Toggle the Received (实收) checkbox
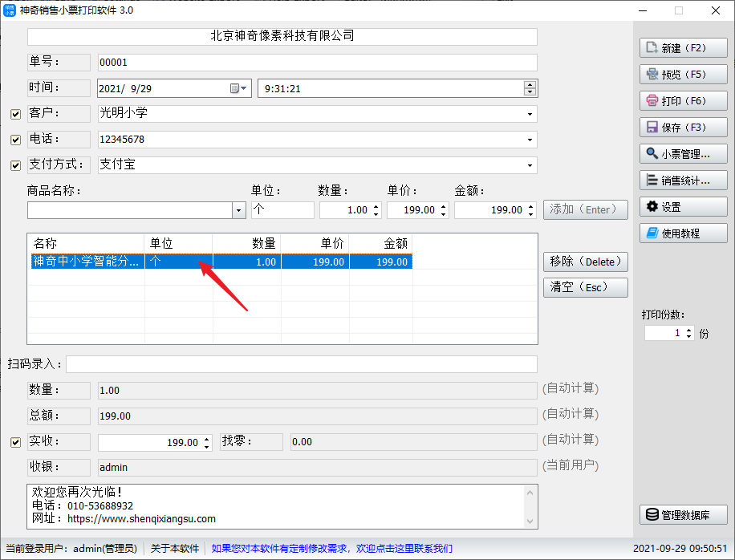This screenshot has height=560, width=735. point(15,442)
